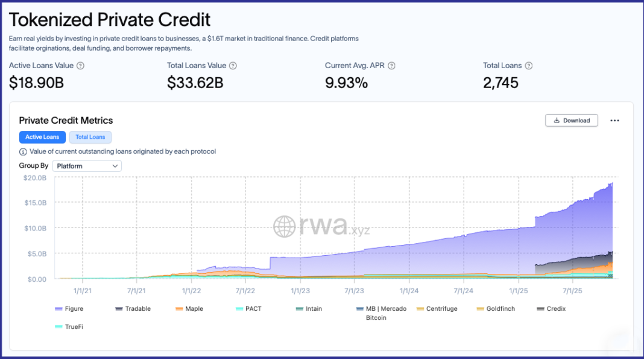Select the Active Loans tab
Viewport: 644px width, 359px height.
tap(42, 137)
